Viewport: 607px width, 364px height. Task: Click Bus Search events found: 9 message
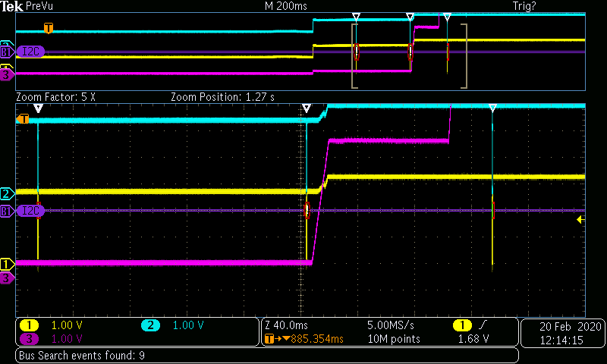(82, 356)
